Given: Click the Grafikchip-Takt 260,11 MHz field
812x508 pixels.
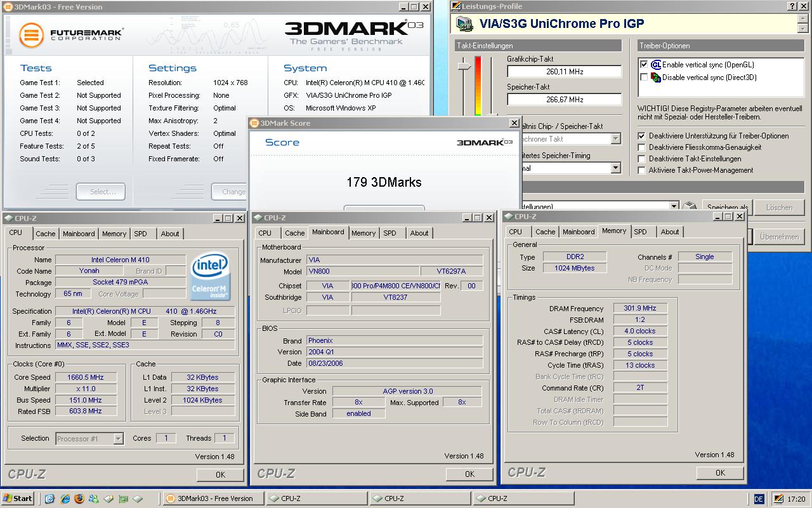Looking at the screenshot, I should (564, 72).
